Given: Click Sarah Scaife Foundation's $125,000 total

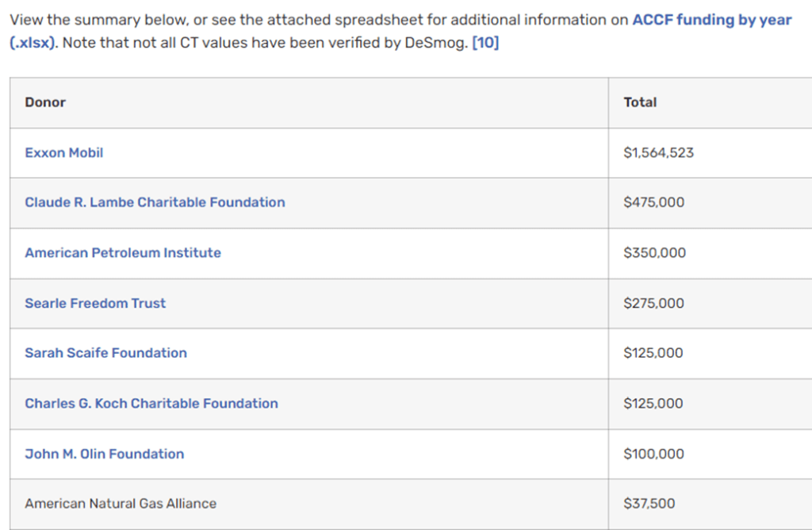Looking at the screenshot, I should (x=653, y=353).
